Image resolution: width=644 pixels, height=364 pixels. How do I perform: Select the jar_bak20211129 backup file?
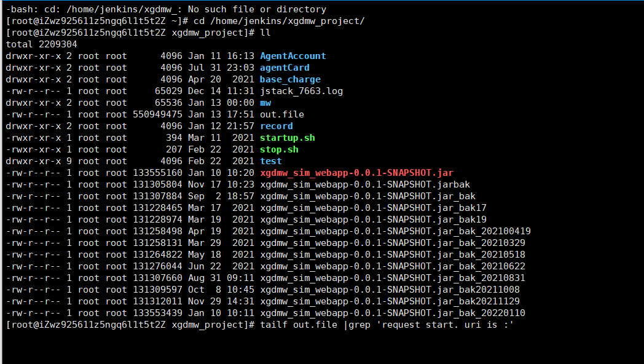(390, 301)
